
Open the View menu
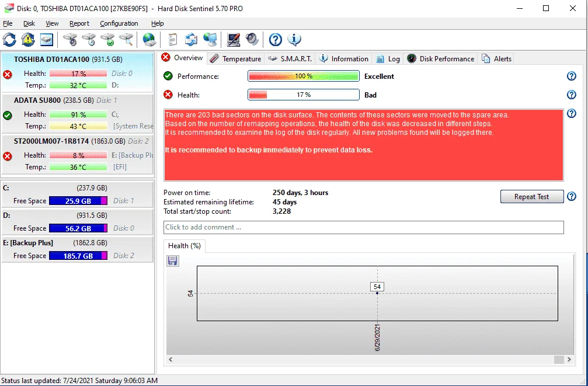click(52, 23)
